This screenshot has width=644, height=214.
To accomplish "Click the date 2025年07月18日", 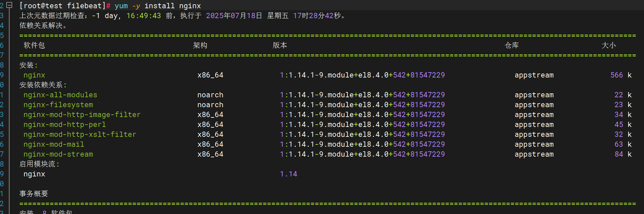I will click(x=234, y=16).
